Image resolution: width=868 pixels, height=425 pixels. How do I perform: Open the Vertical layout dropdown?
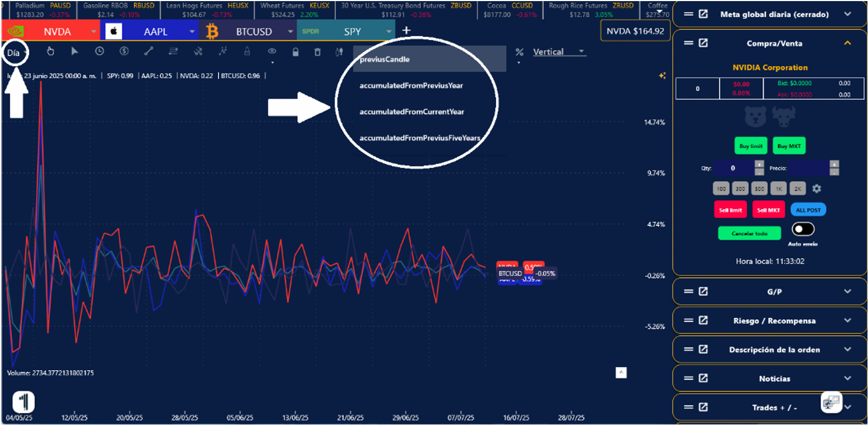558,52
